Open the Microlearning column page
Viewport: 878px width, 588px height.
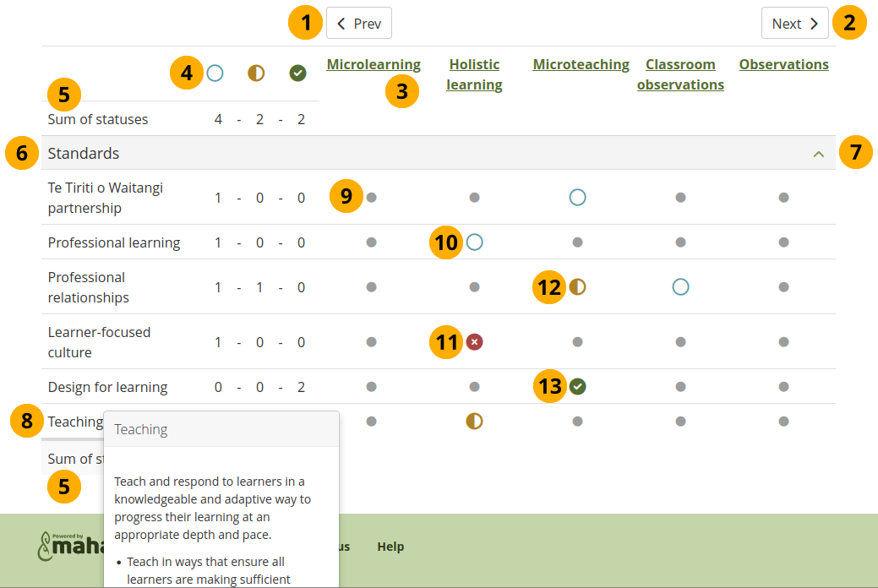click(374, 65)
